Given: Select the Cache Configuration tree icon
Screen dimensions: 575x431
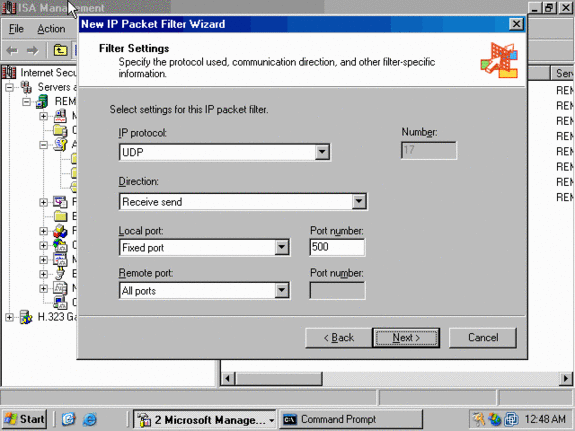Looking at the screenshot, I should point(60,245).
